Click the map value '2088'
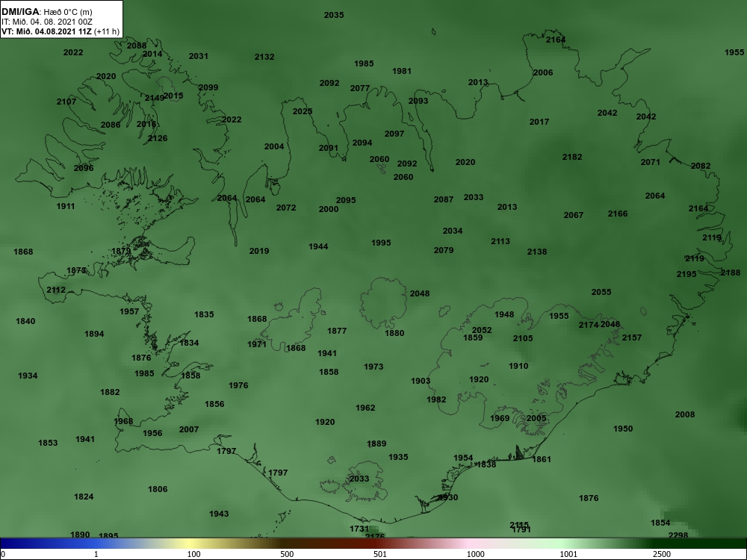 [x=137, y=46]
